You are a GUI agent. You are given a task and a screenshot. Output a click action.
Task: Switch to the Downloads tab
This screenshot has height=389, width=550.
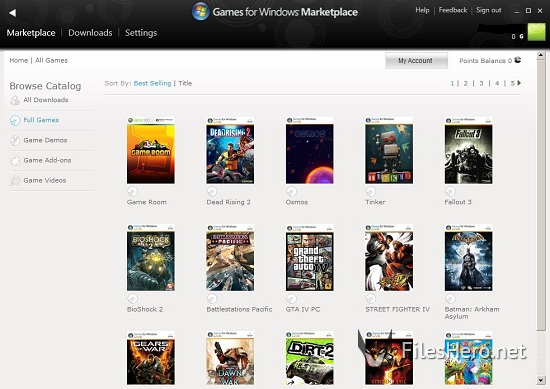point(90,33)
